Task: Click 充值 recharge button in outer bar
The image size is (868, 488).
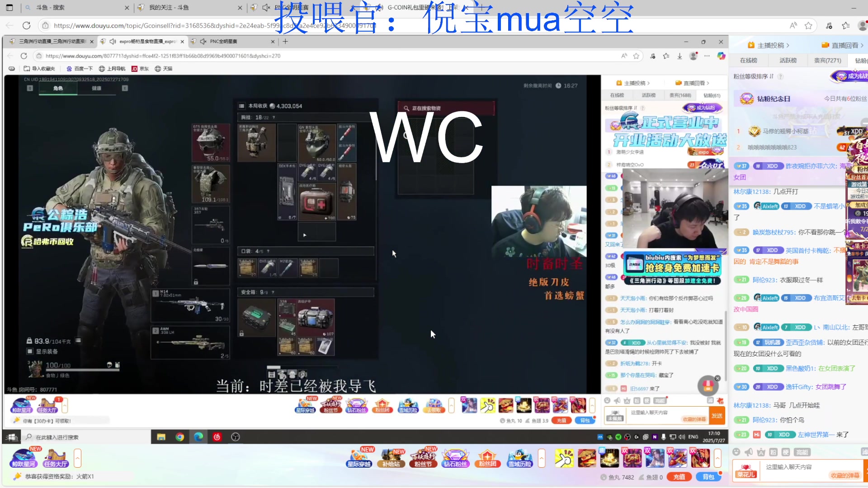Action: pos(679,477)
